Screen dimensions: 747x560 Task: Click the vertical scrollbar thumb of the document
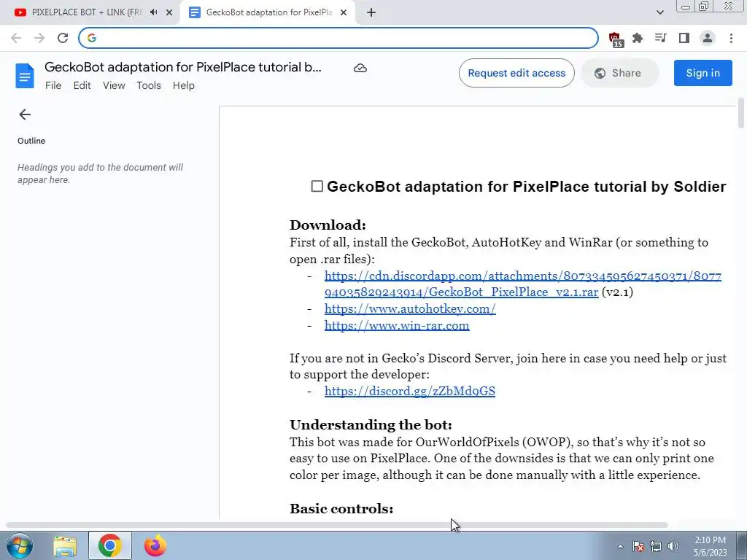pyautogui.click(x=741, y=113)
